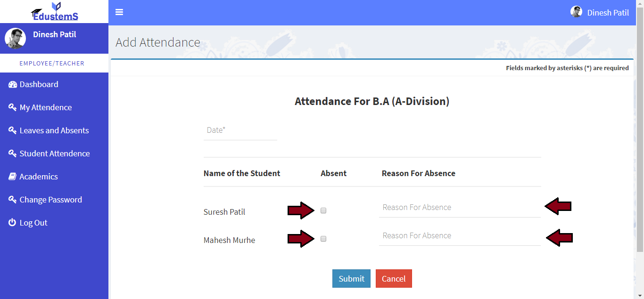The height and width of the screenshot is (299, 644).
Task: Submit the attendance form
Action: [351, 279]
